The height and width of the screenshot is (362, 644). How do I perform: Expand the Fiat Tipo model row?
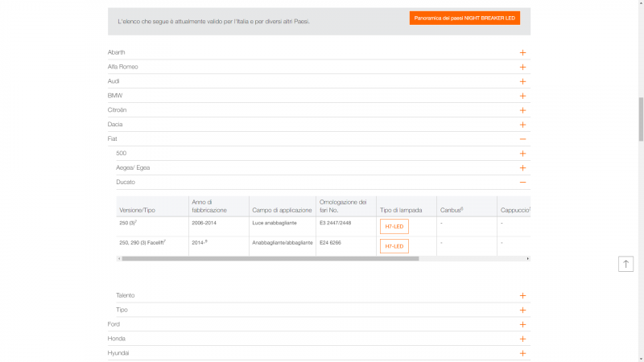coord(522,310)
